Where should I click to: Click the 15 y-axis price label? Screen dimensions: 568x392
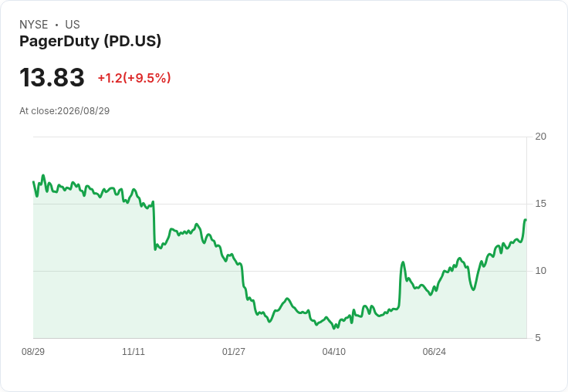tap(540, 204)
